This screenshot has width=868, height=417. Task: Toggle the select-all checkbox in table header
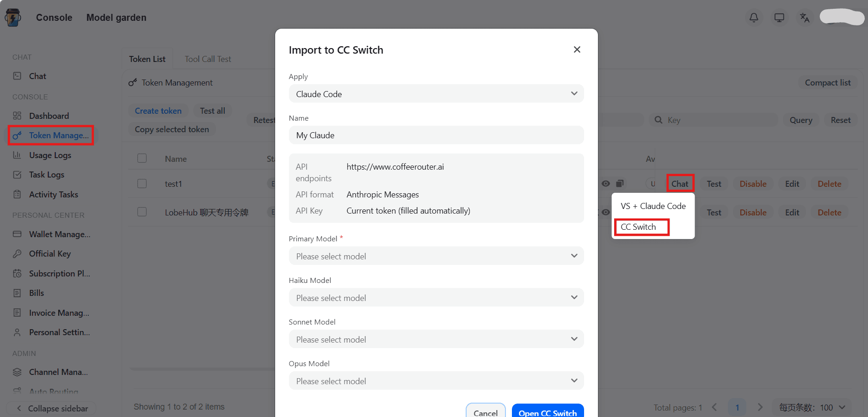[142, 158]
